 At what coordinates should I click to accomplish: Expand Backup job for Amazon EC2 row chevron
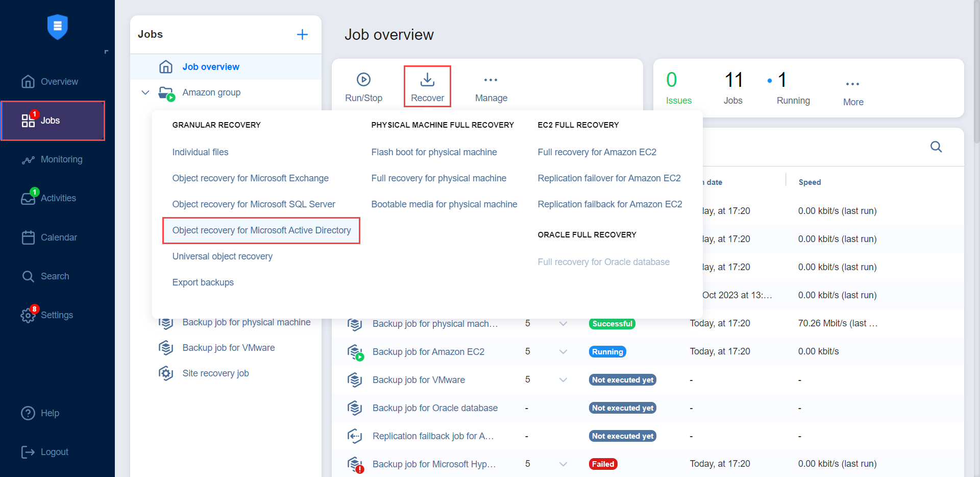tap(563, 352)
